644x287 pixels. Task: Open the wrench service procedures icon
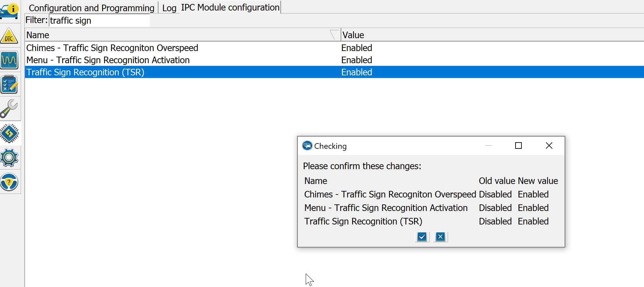[x=9, y=109]
